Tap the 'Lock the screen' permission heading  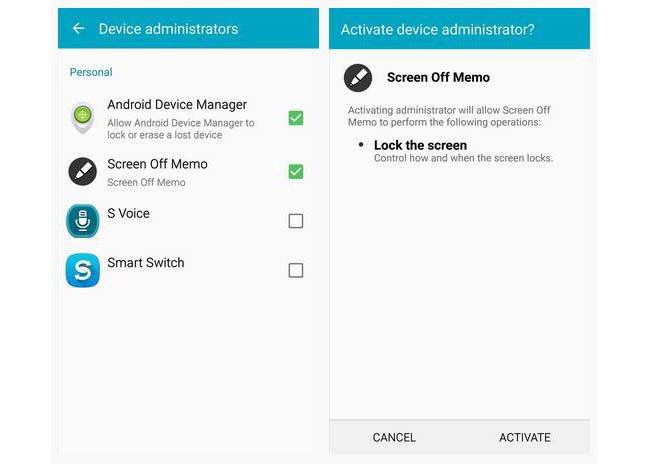coord(420,145)
